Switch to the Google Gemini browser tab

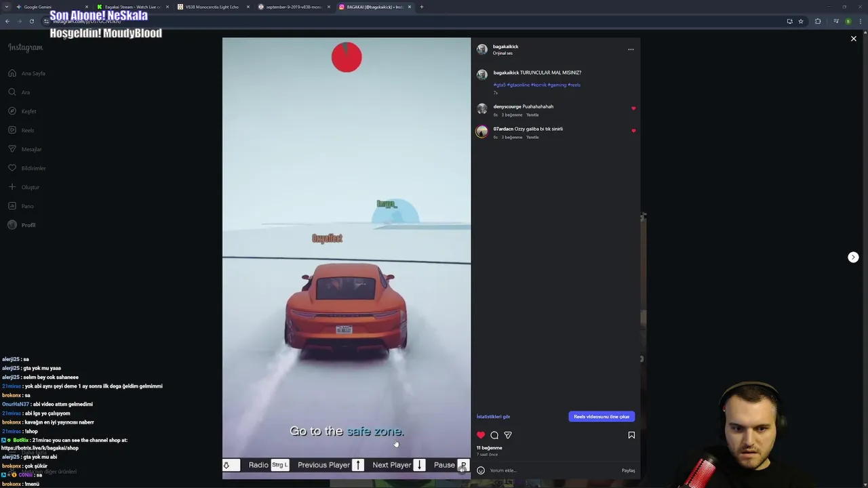click(51, 7)
